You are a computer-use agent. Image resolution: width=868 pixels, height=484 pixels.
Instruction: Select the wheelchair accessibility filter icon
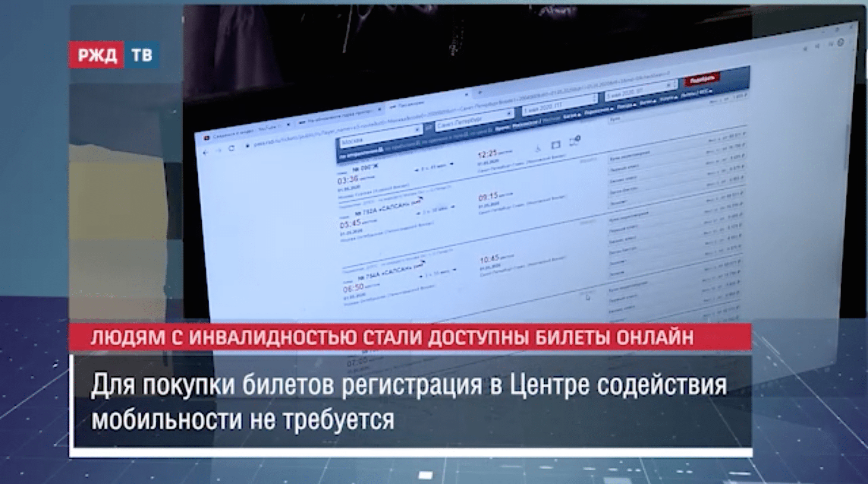538,148
